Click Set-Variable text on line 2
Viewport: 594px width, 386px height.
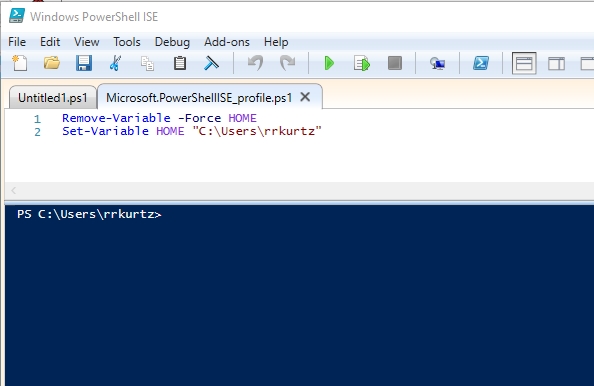click(105, 131)
